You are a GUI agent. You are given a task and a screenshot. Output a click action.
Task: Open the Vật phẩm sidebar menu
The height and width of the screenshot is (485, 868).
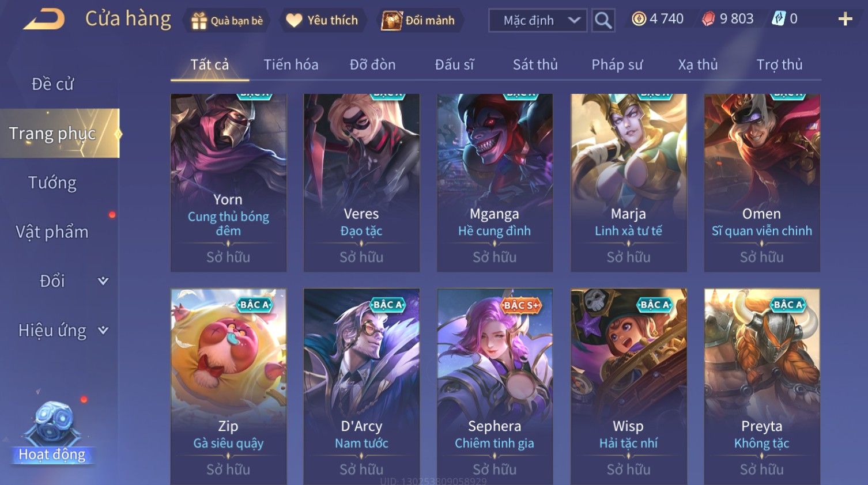point(52,232)
